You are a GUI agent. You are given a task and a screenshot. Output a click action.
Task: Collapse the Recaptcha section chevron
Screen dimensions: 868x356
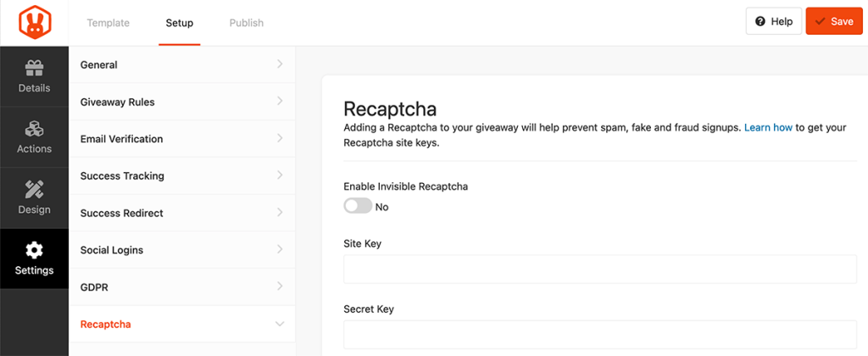point(280,324)
